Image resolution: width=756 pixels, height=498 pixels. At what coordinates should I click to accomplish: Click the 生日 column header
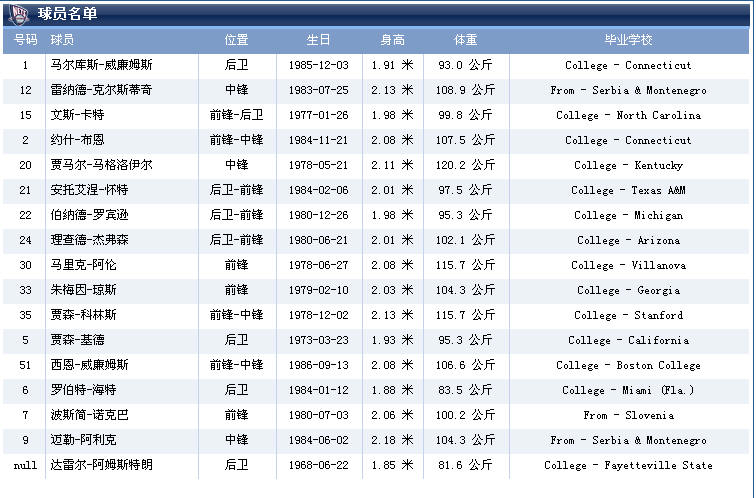point(318,40)
